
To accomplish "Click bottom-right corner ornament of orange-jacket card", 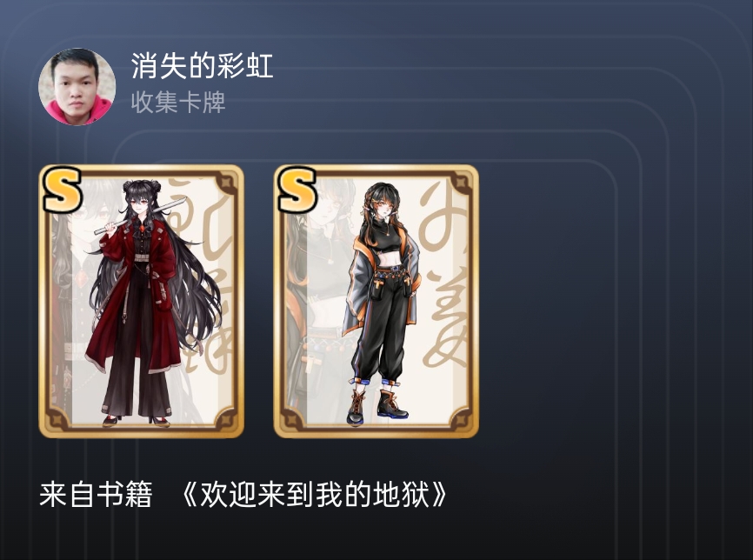I will [x=460, y=419].
